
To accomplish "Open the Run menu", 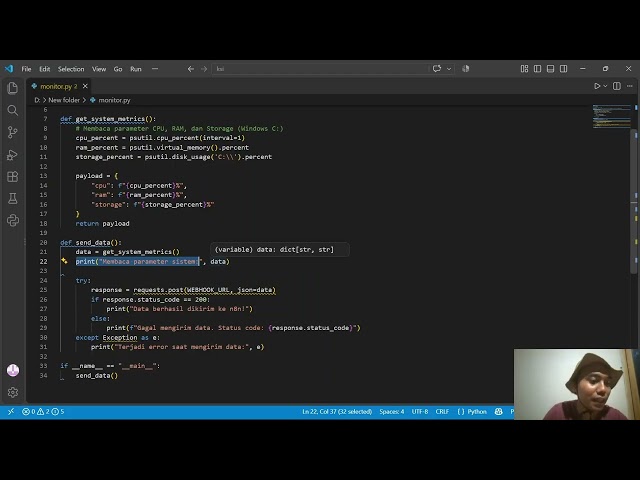I will pyautogui.click(x=136, y=69).
